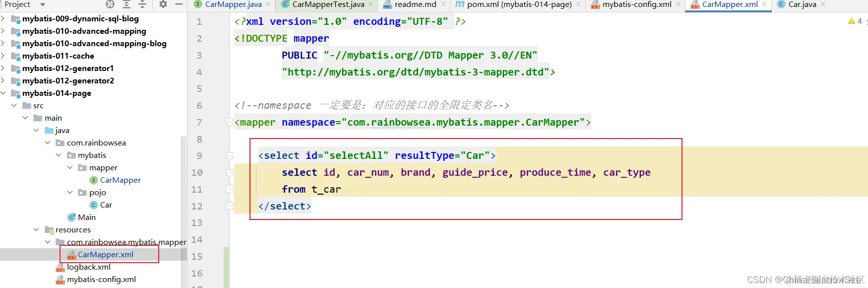Select mybatis-010-advanced-mapping-blog module
Screen dimensions: 868x288
tap(94, 44)
